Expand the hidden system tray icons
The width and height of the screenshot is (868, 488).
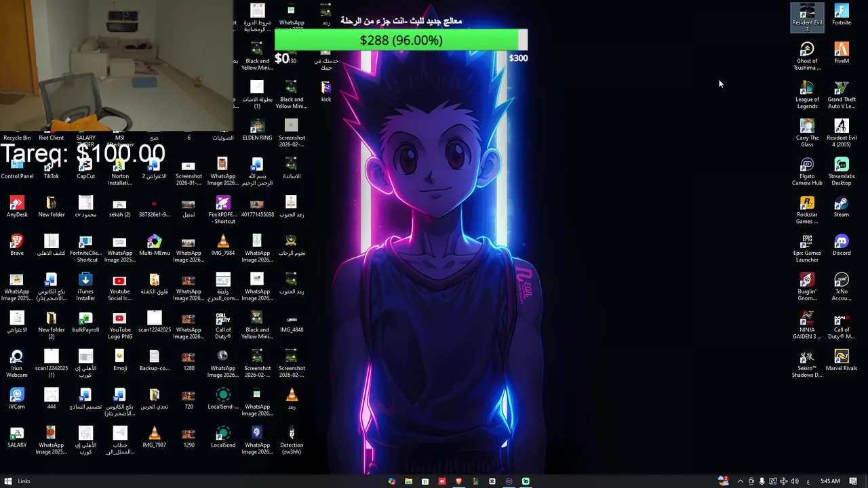coord(740,481)
